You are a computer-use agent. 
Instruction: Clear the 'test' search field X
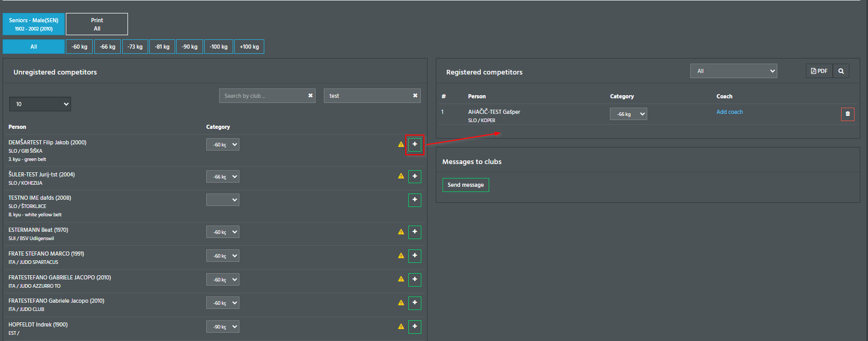415,96
